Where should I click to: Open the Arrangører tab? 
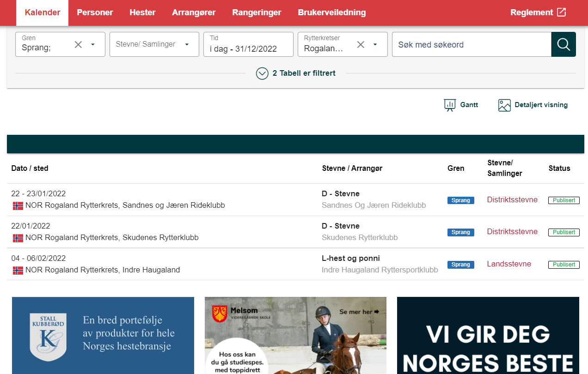pos(194,12)
